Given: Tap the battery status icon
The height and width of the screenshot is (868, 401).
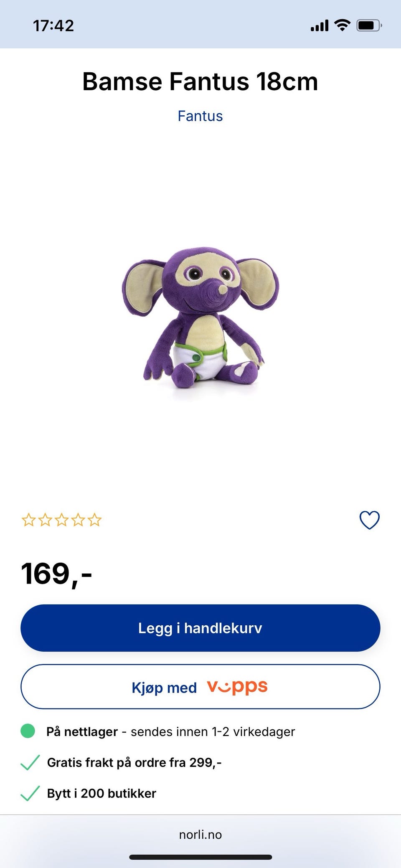Looking at the screenshot, I should pyautogui.click(x=369, y=25).
